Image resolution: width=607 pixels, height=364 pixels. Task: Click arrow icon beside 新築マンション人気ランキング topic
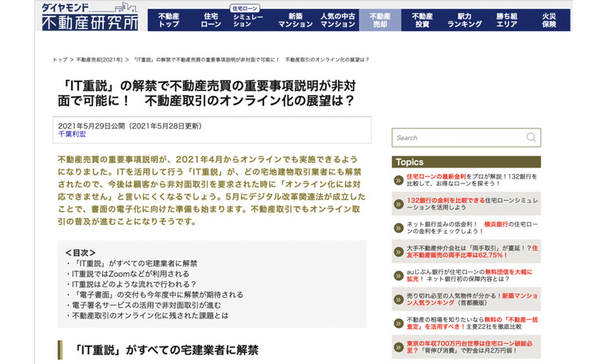click(399, 301)
